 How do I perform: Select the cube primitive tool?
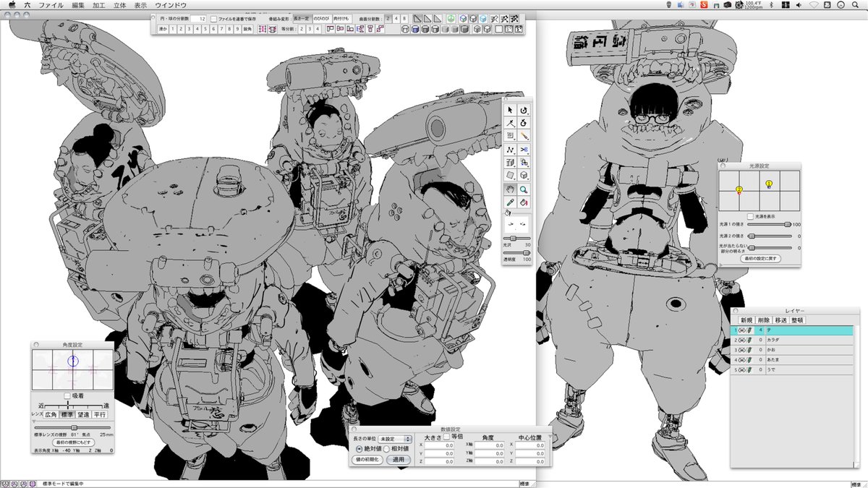[524, 175]
